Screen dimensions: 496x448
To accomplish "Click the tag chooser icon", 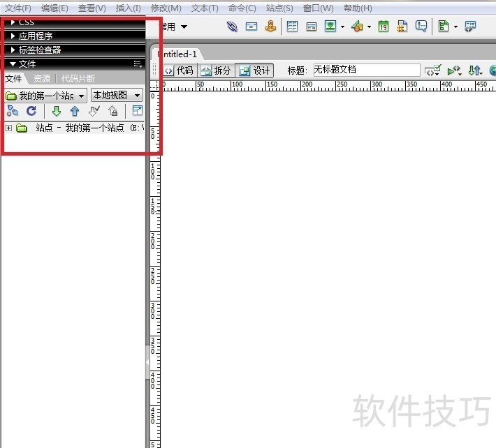I will [470, 27].
